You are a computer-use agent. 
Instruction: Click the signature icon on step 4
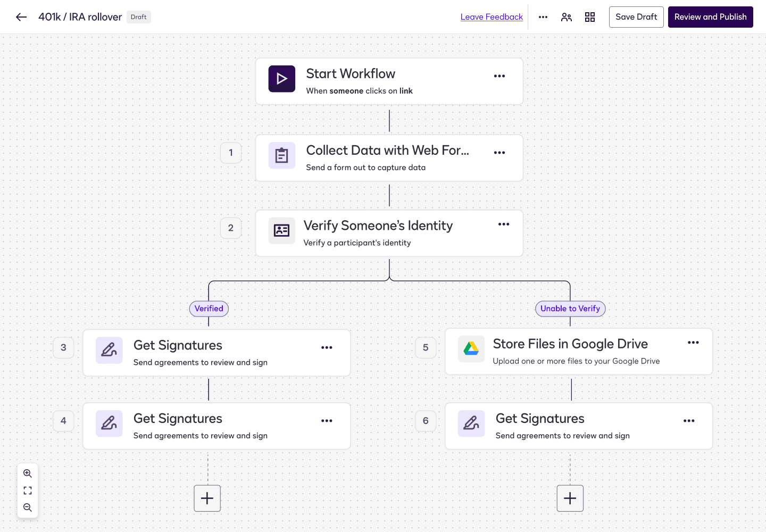coord(109,423)
